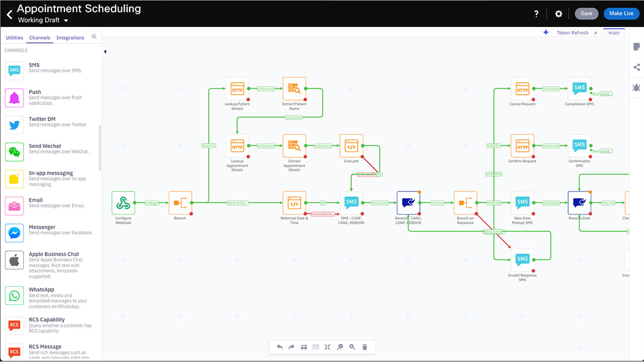The image size is (644, 362).
Task: Select the Extract Appointment Details node
Action: [295, 146]
